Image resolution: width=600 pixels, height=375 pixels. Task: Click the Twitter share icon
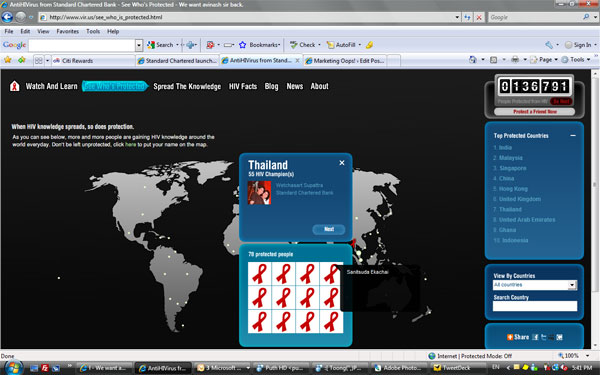[x=543, y=337]
